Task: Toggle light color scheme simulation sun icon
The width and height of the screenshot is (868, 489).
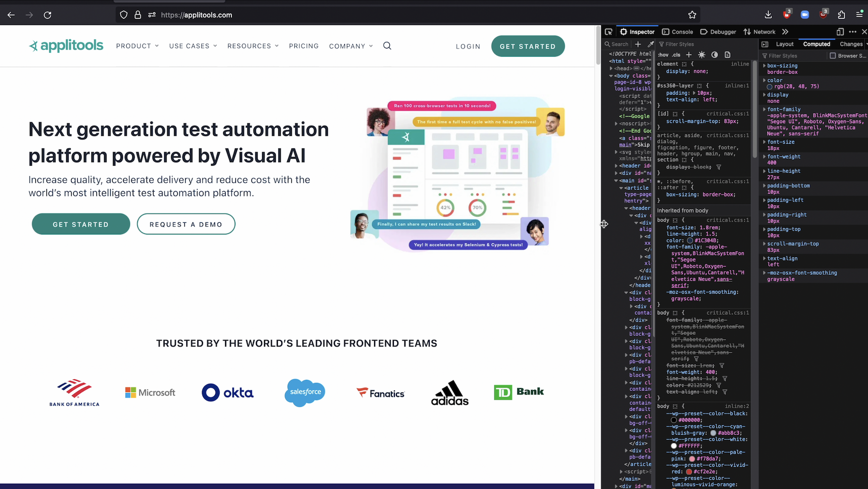Action: coord(702,55)
